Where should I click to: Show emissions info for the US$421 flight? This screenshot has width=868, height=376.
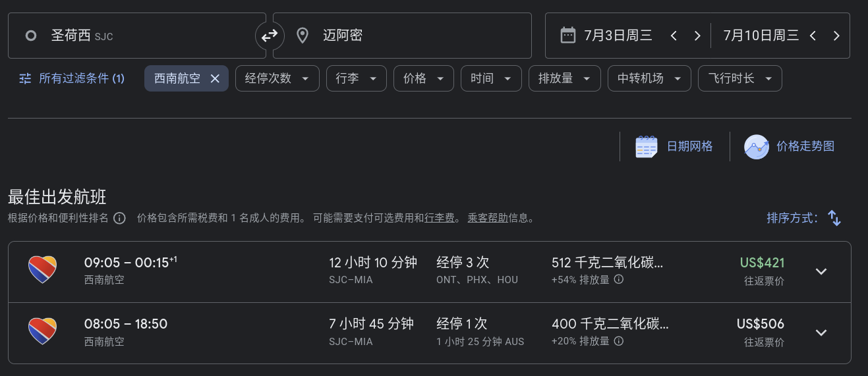coord(619,279)
